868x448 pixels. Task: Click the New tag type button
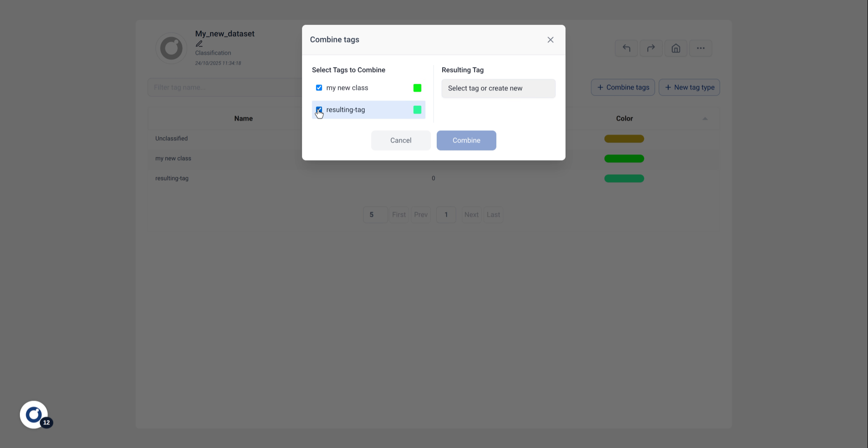point(689,87)
